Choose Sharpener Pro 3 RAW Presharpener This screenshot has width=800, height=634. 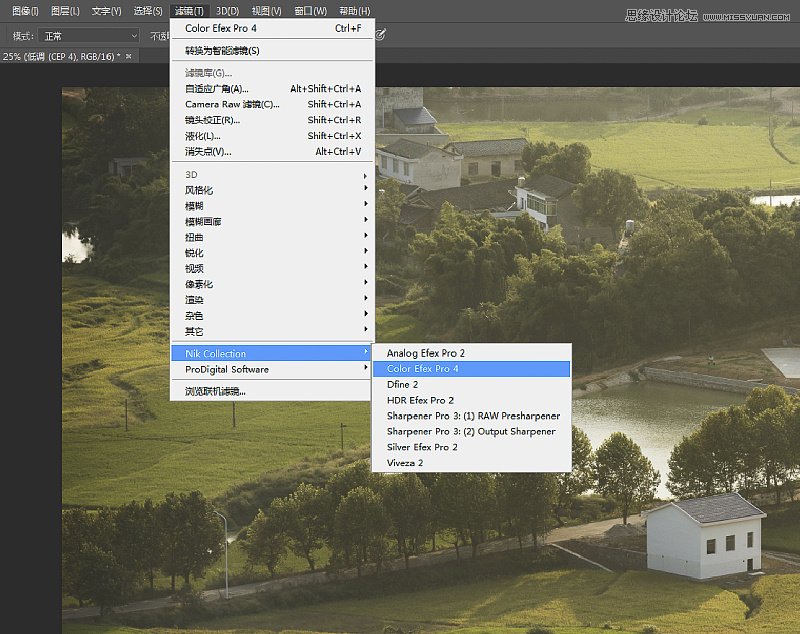pos(471,416)
